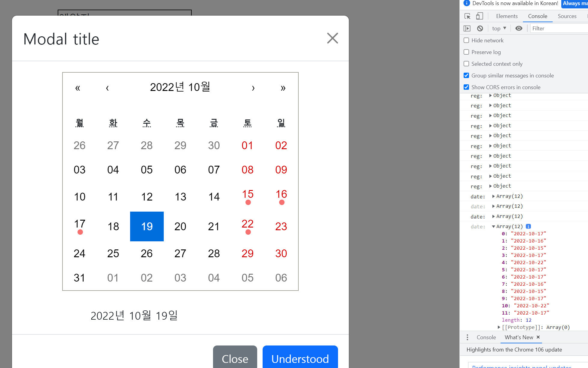Enable the Preserve log checkbox
Viewport: 588px width, 368px height.
[x=466, y=52]
